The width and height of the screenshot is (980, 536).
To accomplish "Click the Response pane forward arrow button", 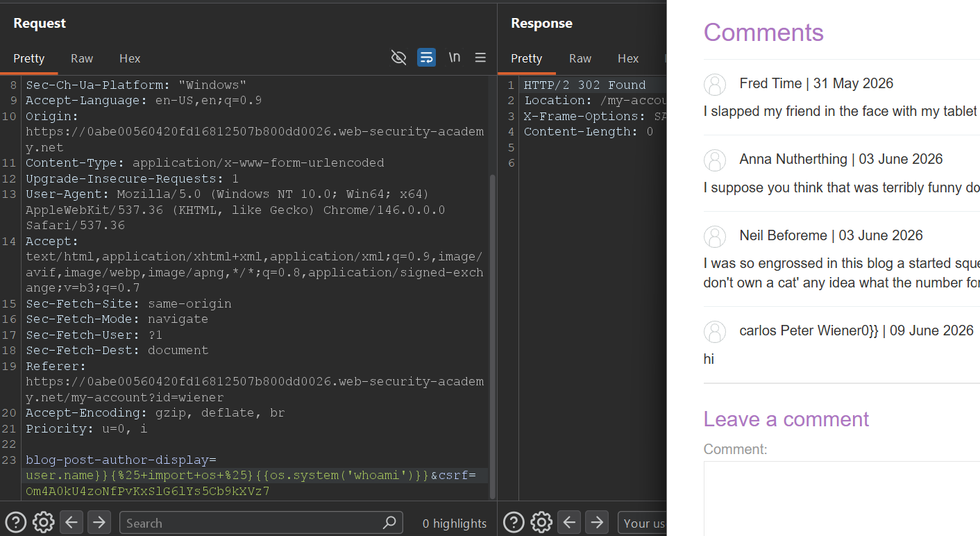I will (597, 522).
